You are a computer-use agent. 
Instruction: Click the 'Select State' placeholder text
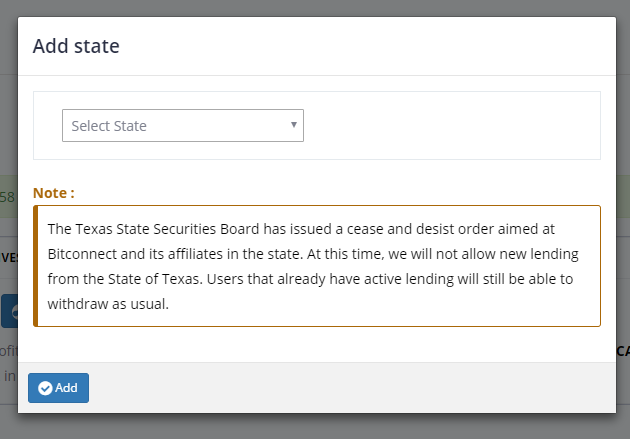click(109, 126)
